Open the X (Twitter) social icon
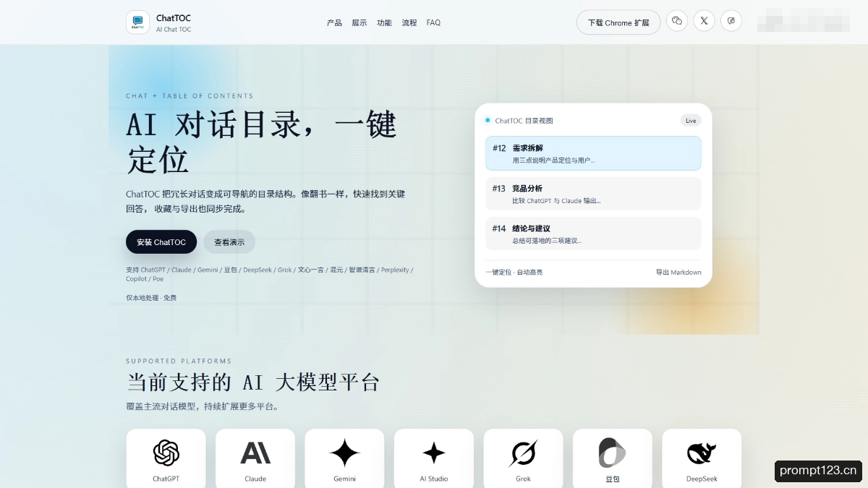The height and width of the screenshot is (488, 868). [x=705, y=21]
